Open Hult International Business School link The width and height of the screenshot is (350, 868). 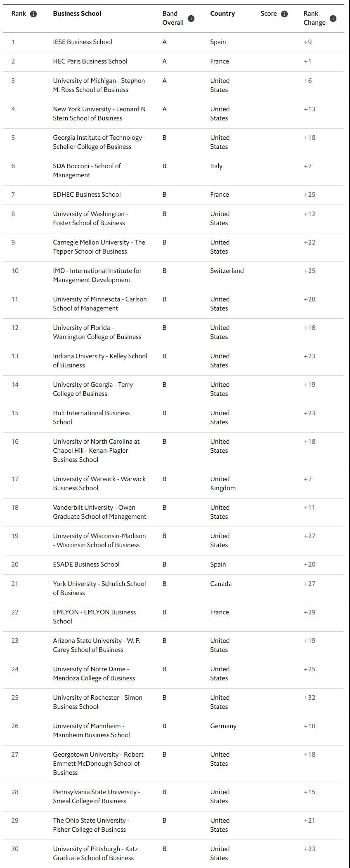coord(91,418)
